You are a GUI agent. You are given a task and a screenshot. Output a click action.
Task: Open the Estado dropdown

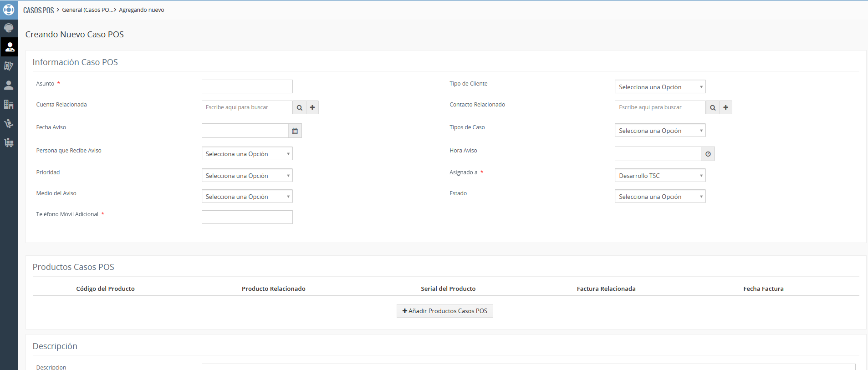(x=660, y=196)
